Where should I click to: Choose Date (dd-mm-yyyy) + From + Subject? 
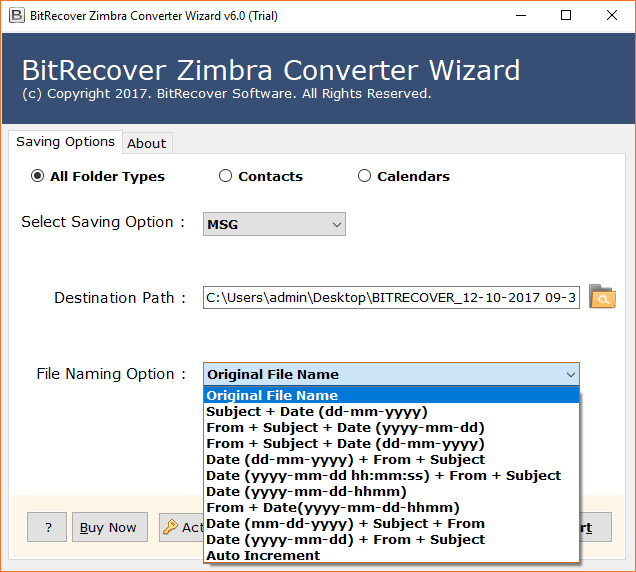[391, 460]
